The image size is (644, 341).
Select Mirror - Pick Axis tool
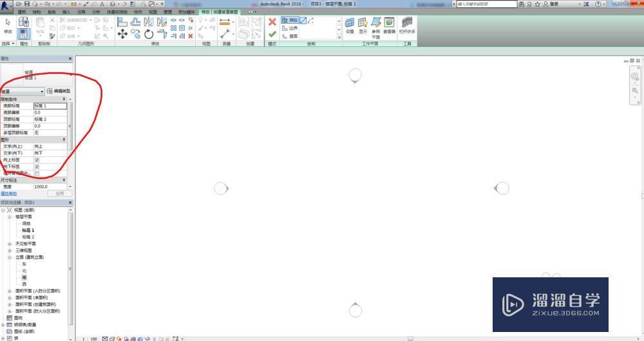149,22
